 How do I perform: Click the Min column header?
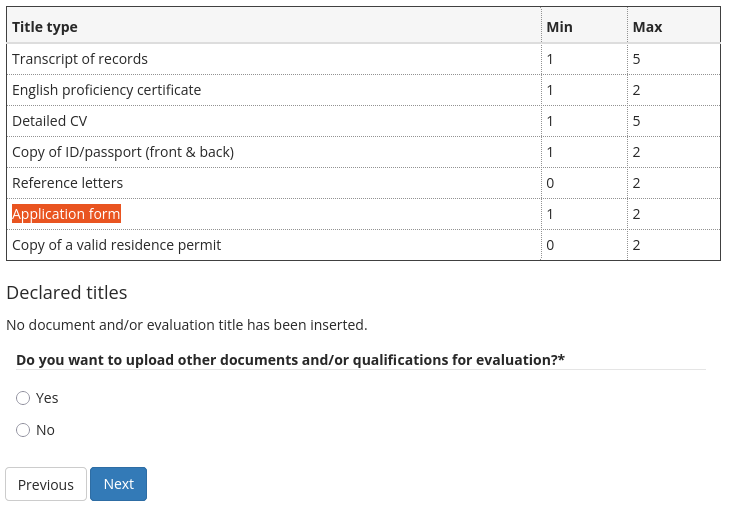pyautogui.click(x=559, y=27)
